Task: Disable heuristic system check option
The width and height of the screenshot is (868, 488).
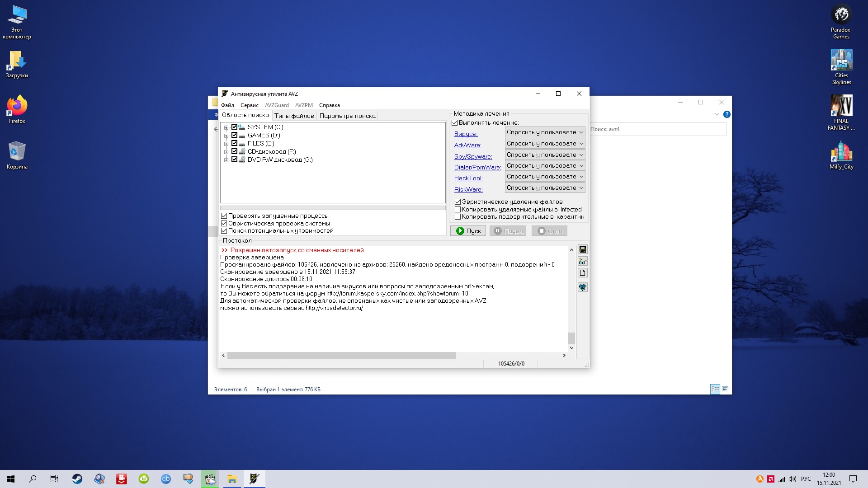Action: pos(224,223)
